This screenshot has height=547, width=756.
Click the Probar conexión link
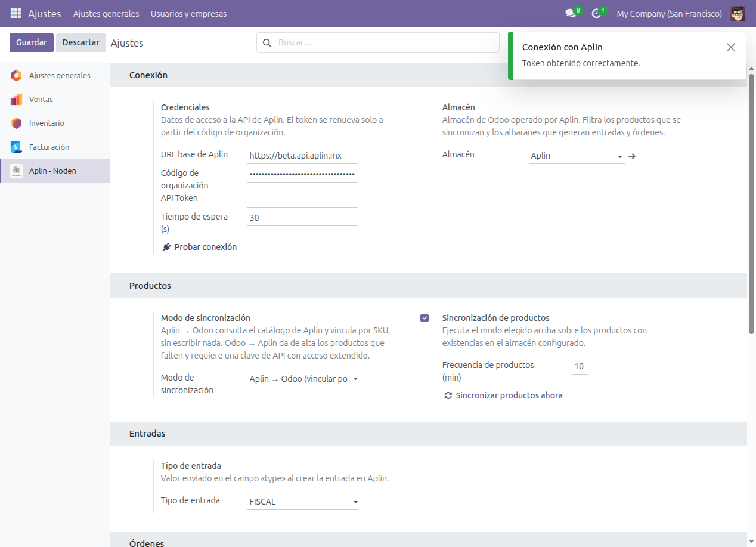tap(200, 247)
